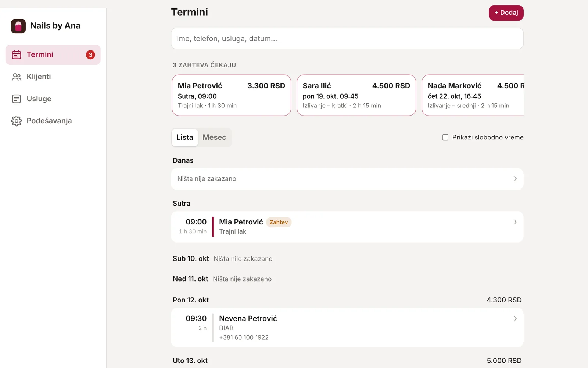588x368 pixels.
Task: Click the Trajni lak service in Sutra row
Action: tap(233, 231)
